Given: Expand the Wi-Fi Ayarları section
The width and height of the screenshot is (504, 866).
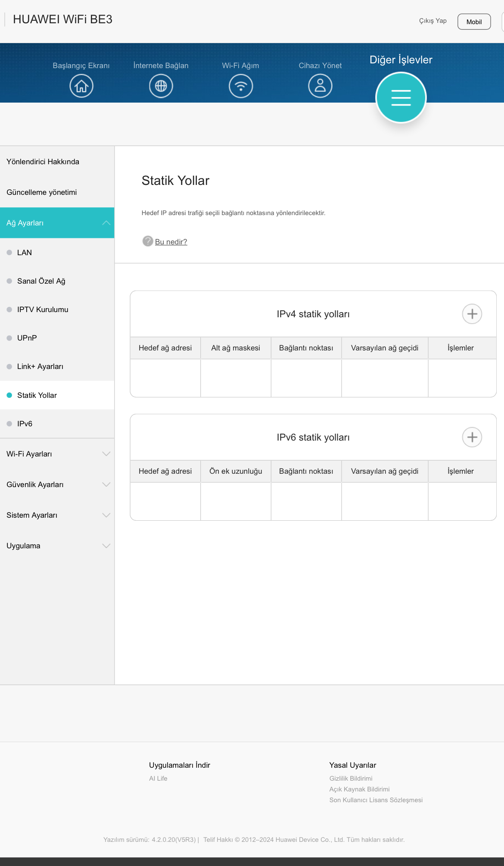Looking at the screenshot, I should [x=57, y=454].
